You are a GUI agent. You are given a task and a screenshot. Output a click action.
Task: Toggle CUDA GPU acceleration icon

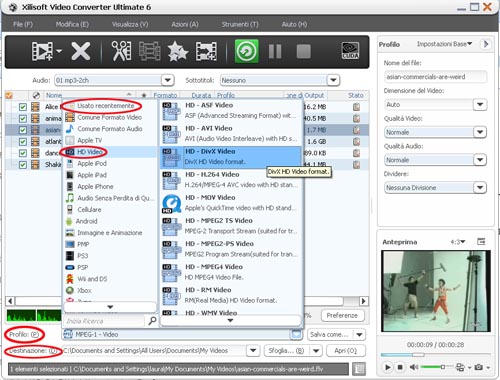(x=350, y=51)
